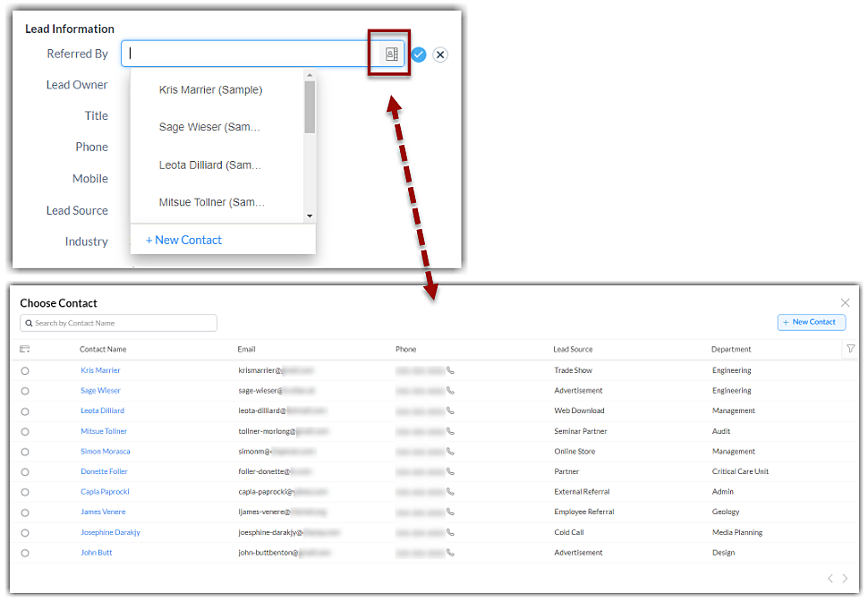Sort by the Contact Name column header
868x601 pixels.
(103, 349)
